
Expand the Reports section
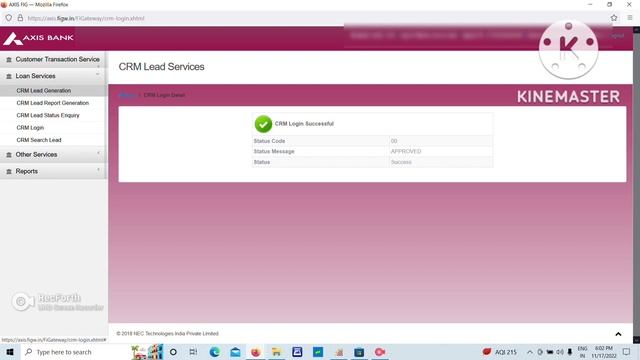click(x=53, y=171)
